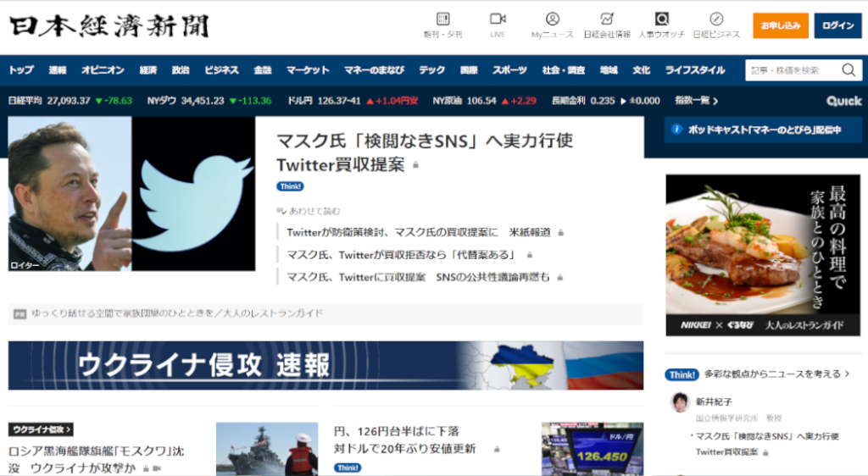This screenshot has width=868, height=476.
Task: Expand the 指数一覧 chevron link
Action: point(696,101)
